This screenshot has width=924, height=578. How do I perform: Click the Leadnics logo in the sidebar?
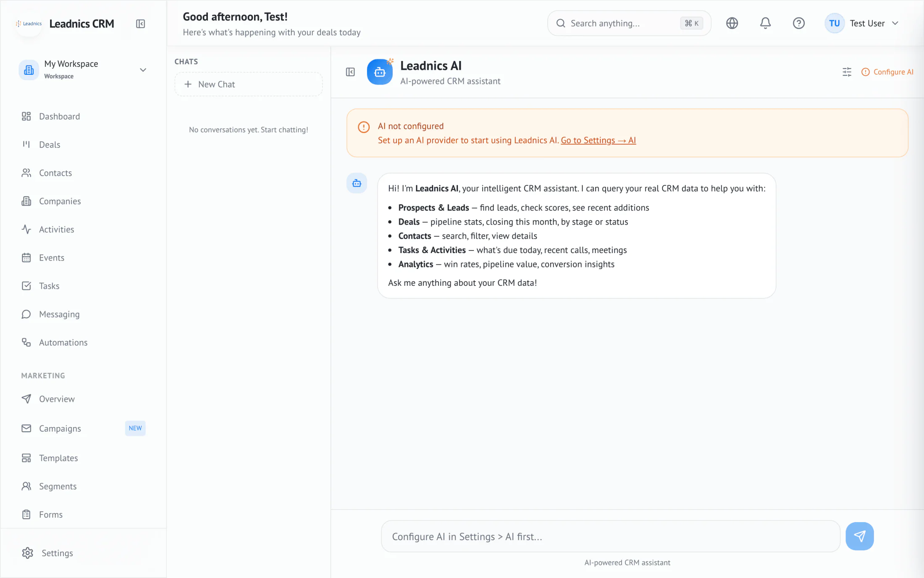point(29,24)
